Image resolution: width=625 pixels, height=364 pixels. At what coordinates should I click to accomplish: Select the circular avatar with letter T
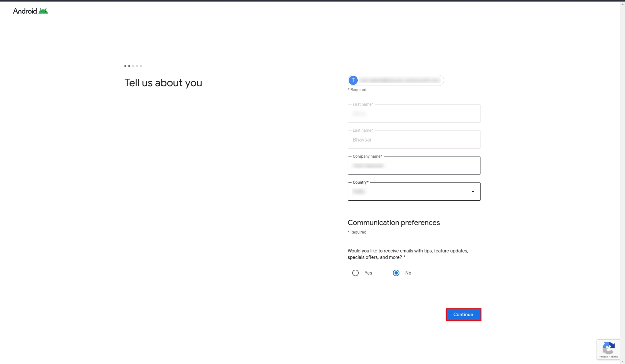click(x=353, y=80)
